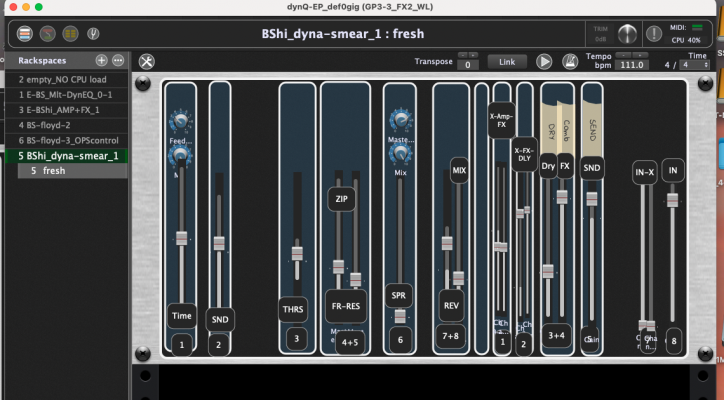Toggle the metronome icon

(570, 61)
